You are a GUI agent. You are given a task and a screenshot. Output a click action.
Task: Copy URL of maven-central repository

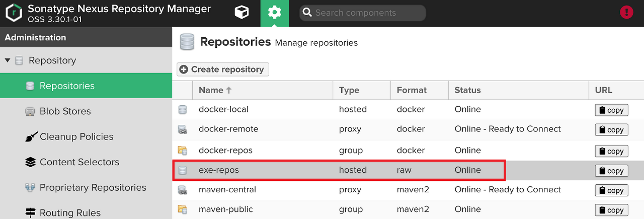tap(611, 190)
